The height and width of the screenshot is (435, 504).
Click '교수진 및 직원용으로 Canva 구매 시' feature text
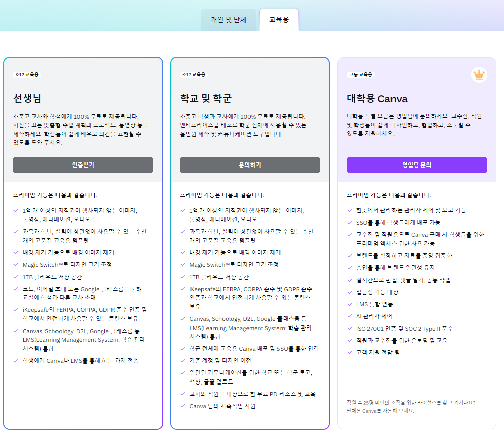click(x=420, y=239)
